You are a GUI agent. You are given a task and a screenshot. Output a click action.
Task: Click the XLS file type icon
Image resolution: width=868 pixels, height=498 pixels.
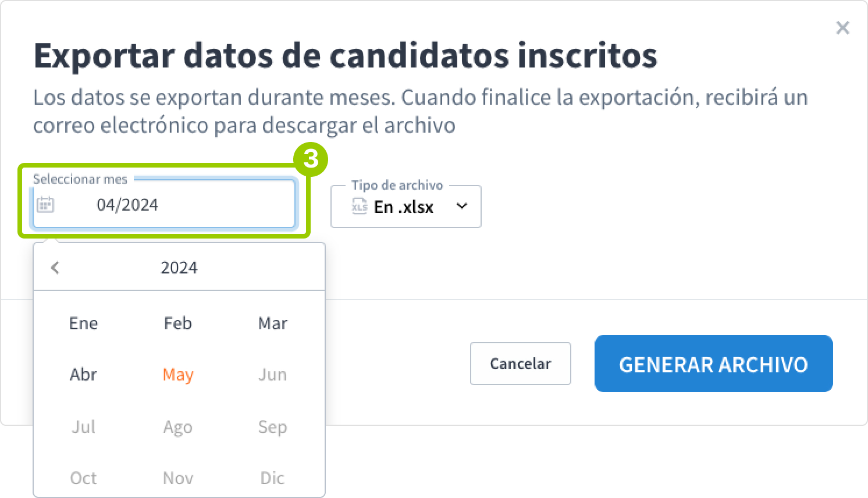click(360, 206)
